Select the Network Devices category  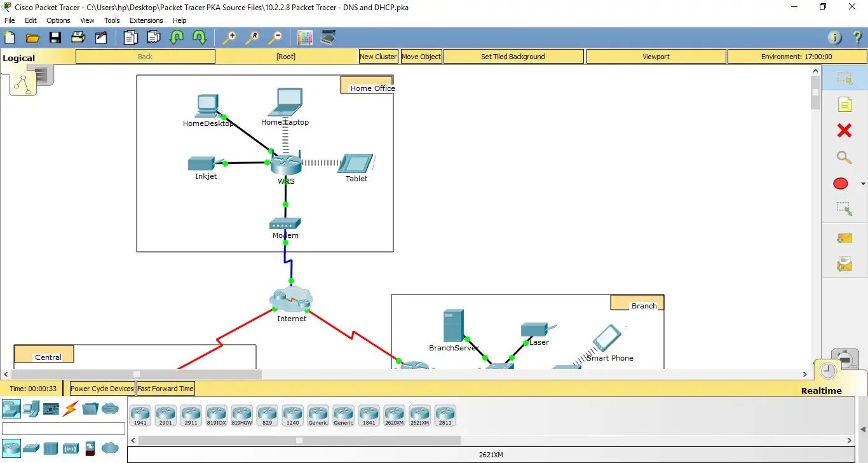(x=11, y=408)
